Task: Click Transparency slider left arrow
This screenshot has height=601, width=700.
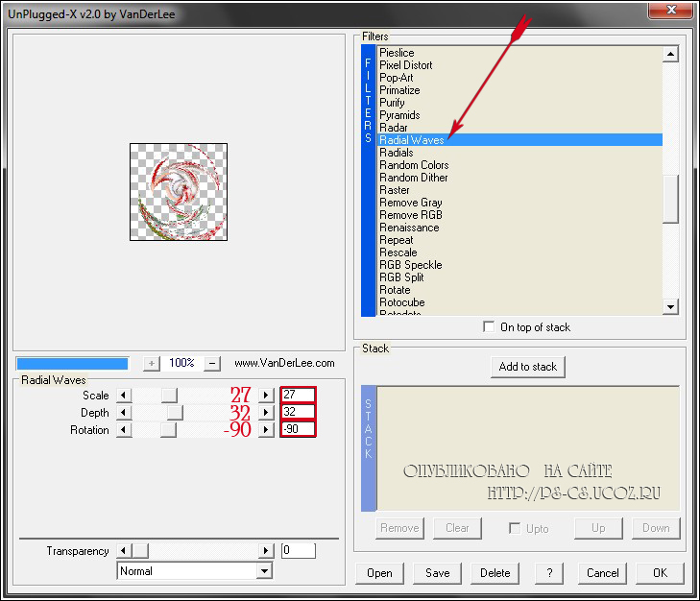Action: pos(124,550)
